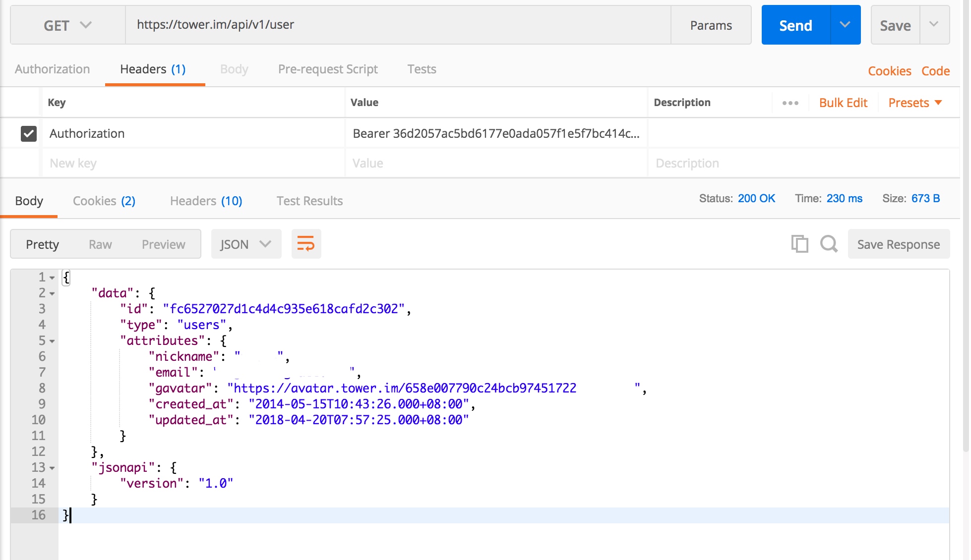The width and height of the screenshot is (971, 560).
Task: Uncheck the Authorization header row
Action: [x=28, y=133]
